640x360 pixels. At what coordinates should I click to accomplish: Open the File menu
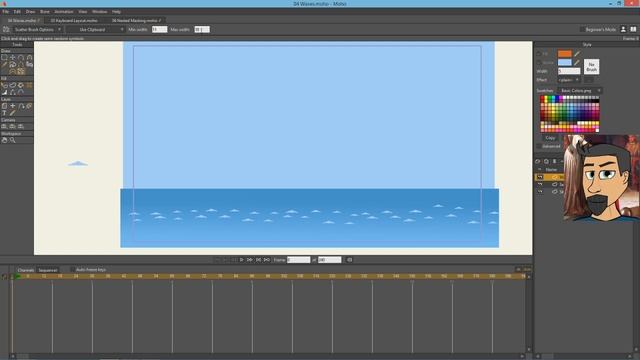click(x=5, y=12)
